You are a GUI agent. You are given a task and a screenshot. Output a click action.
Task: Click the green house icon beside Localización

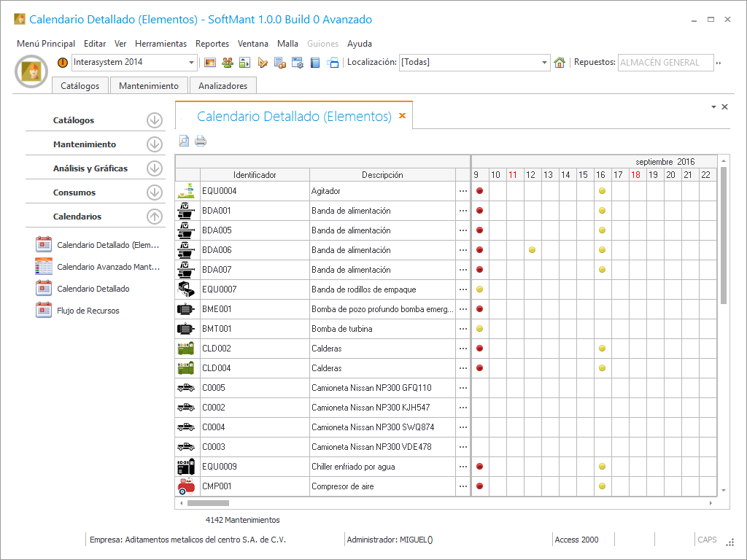point(560,63)
